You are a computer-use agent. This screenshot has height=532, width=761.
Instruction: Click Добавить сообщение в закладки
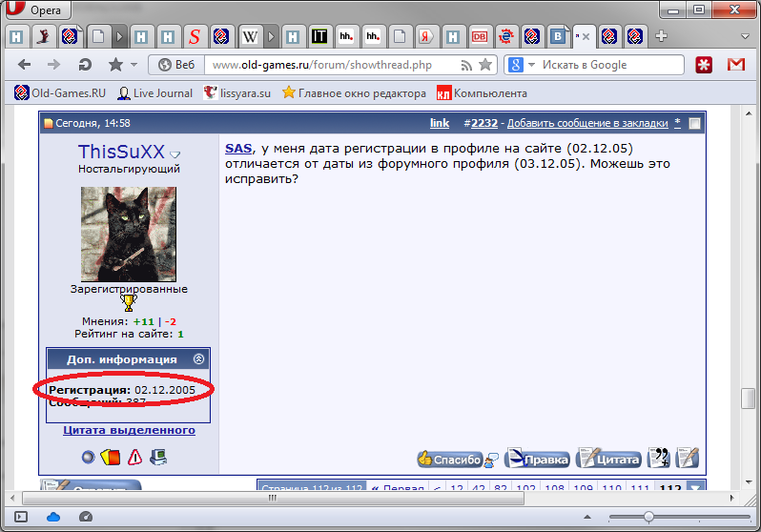[x=587, y=123]
